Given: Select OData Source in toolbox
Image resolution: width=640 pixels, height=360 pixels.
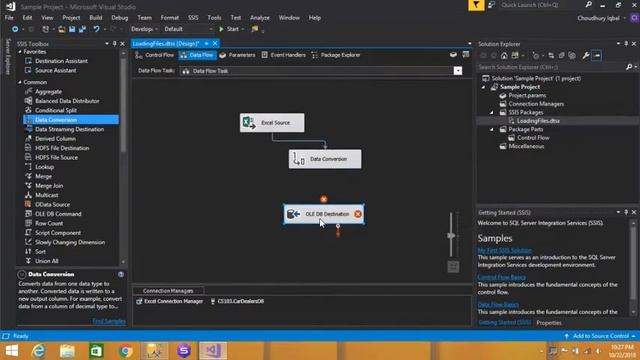Looking at the screenshot, I should 52,204.
